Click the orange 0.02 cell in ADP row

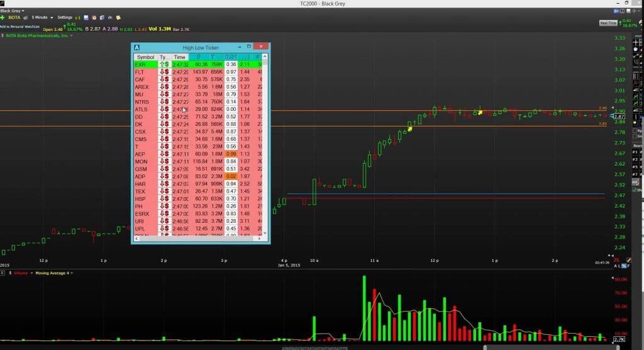click(231, 176)
